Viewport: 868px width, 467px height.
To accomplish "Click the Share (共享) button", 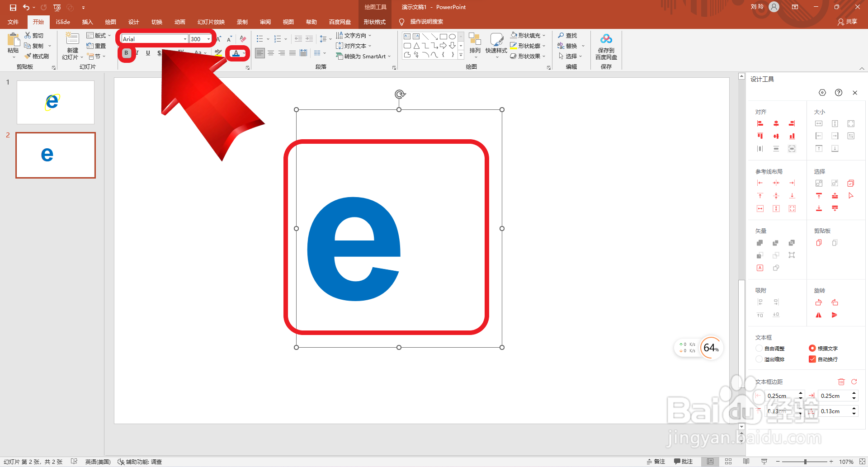I will coord(847,22).
